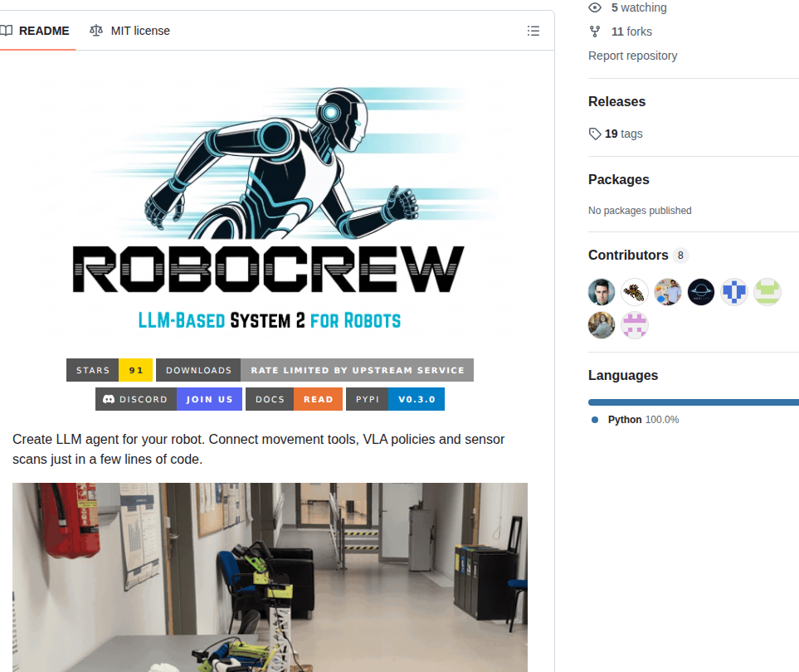Open the pink identicon contributor avatar

point(635,325)
